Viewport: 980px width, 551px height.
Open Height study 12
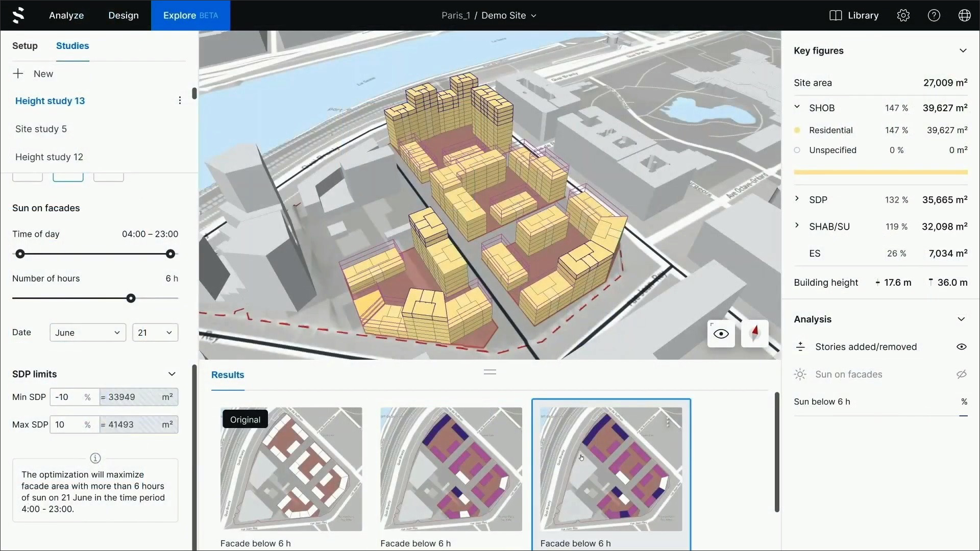coord(49,157)
